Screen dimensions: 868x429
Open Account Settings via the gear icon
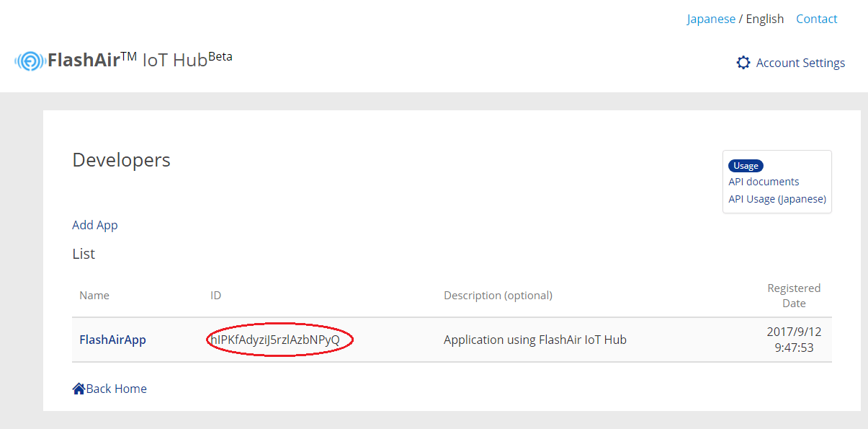[x=743, y=63]
